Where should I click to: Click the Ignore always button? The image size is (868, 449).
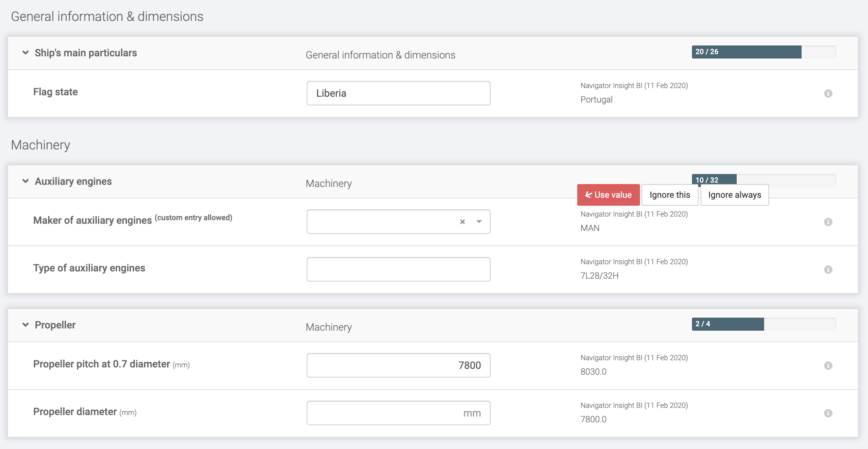coord(735,195)
